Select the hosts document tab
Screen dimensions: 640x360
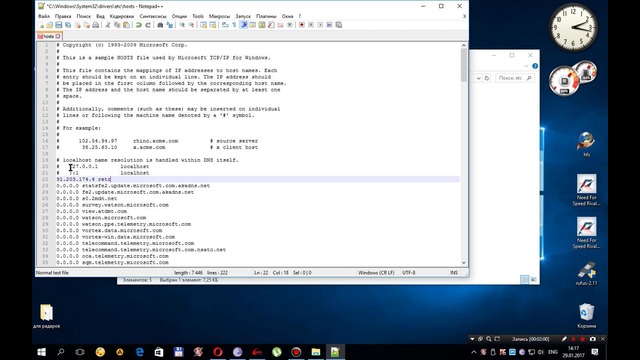click(49, 36)
